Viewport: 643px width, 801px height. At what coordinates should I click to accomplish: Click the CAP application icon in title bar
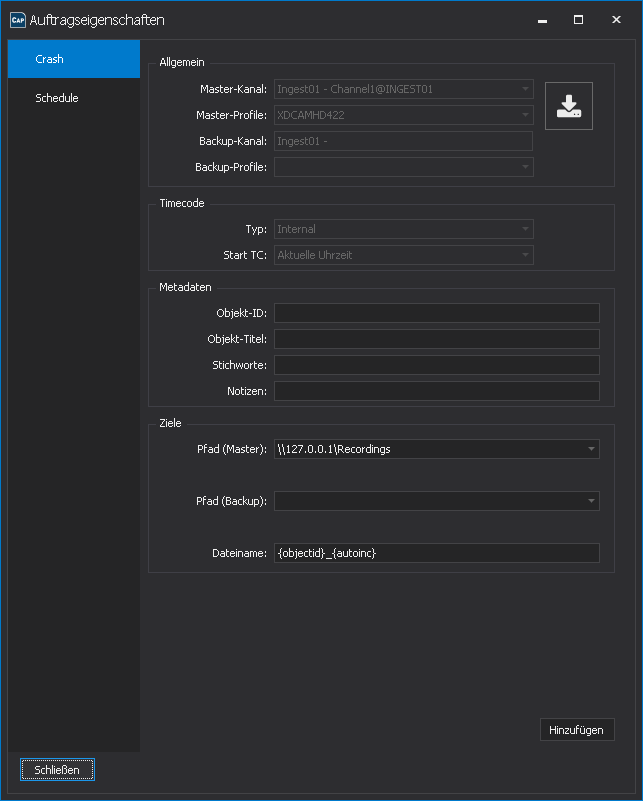click(17, 20)
